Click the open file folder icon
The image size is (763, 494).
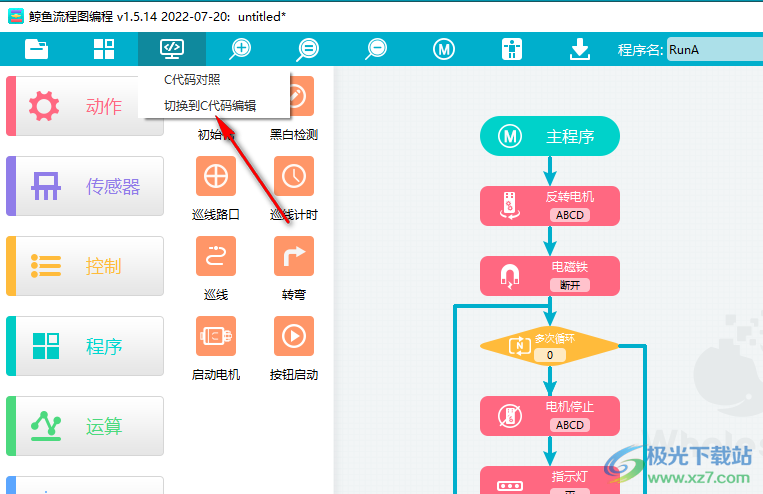pos(37,49)
